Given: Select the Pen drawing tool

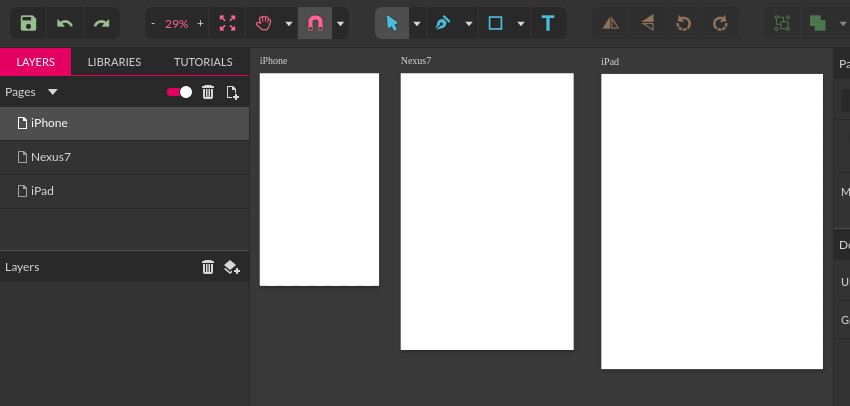Looking at the screenshot, I should (443, 23).
